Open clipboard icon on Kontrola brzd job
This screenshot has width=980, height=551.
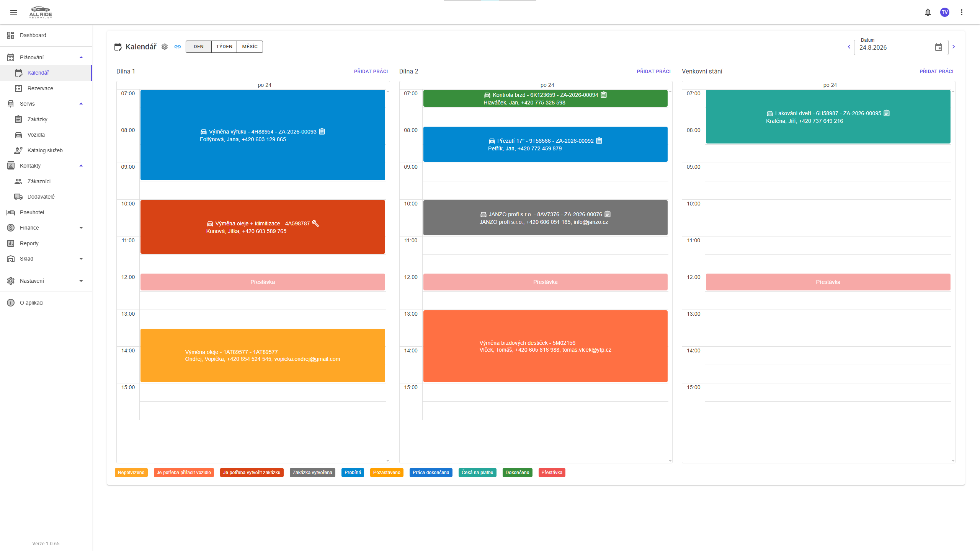click(x=604, y=95)
